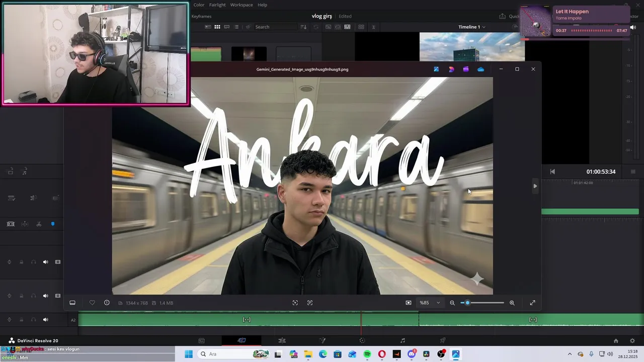644x362 pixels.
Task: Click the Let It Happen song title
Action: tap(572, 12)
